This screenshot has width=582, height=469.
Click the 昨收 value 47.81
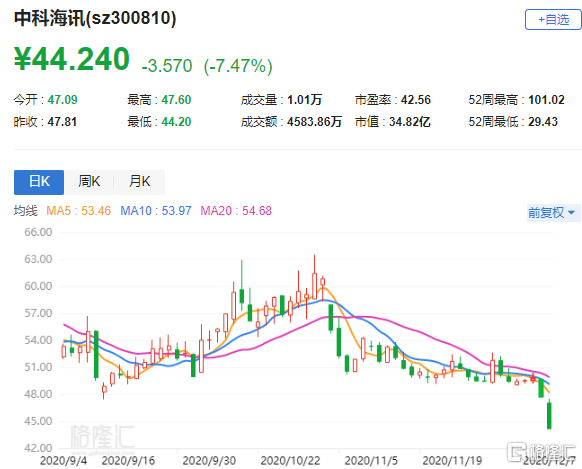[x=62, y=122]
